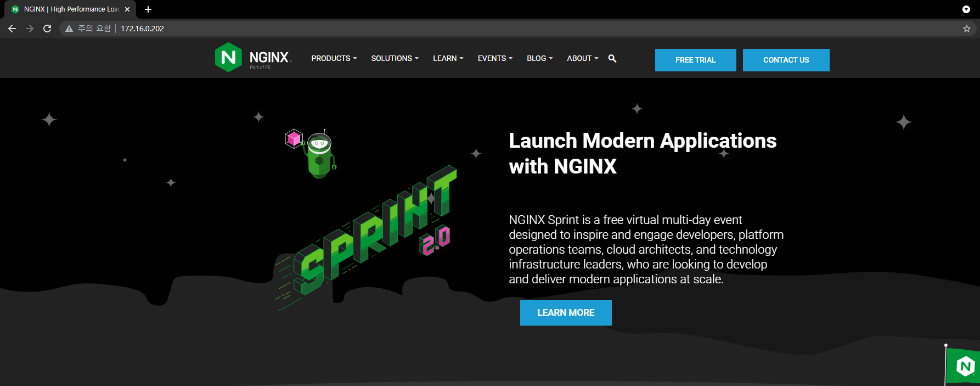Image resolution: width=980 pixels, height=386 pixels.
Task: Close the NGINX browser tab
Action: pos(127,9)
